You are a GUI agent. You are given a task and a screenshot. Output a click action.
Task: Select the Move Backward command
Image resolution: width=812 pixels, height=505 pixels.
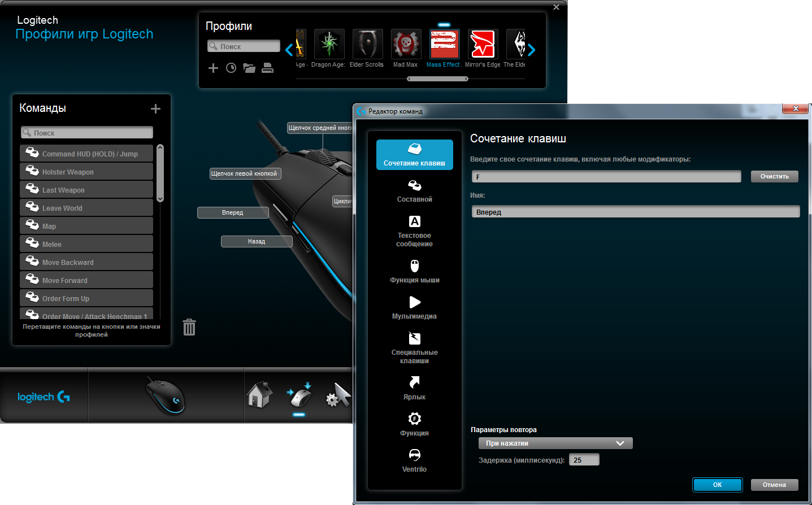click(86, 262)
